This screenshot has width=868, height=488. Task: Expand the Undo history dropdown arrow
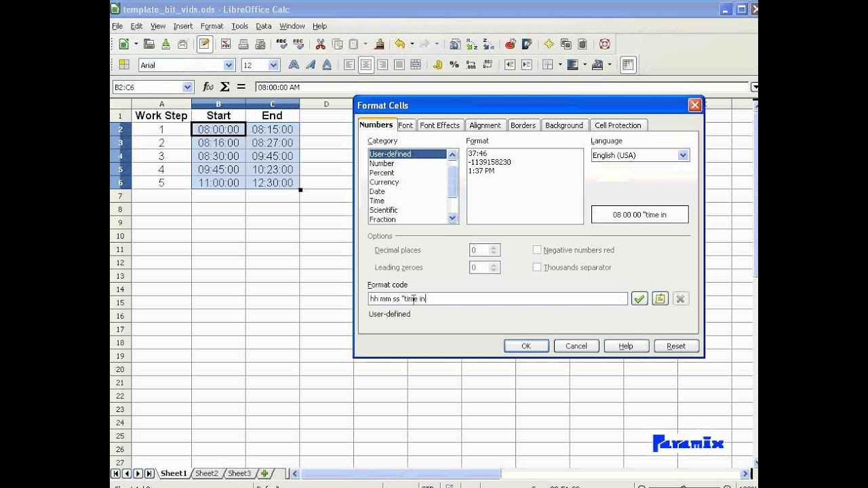[412, 44]
